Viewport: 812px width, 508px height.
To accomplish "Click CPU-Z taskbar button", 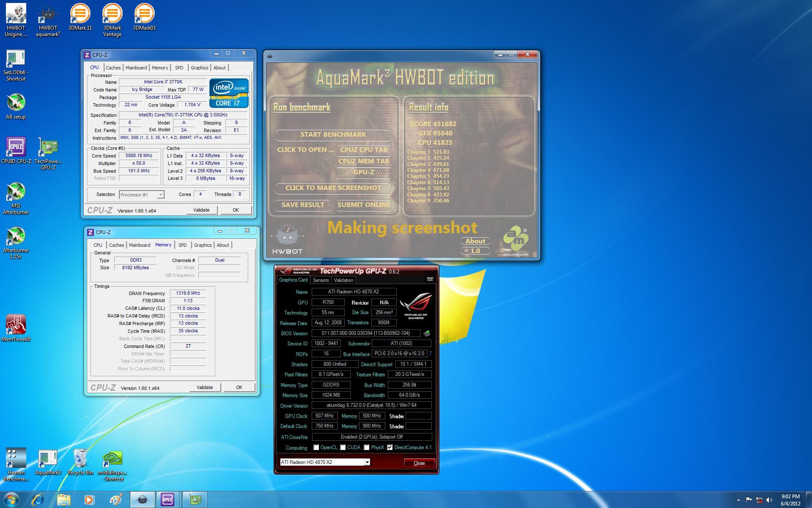I will (168, 500).
